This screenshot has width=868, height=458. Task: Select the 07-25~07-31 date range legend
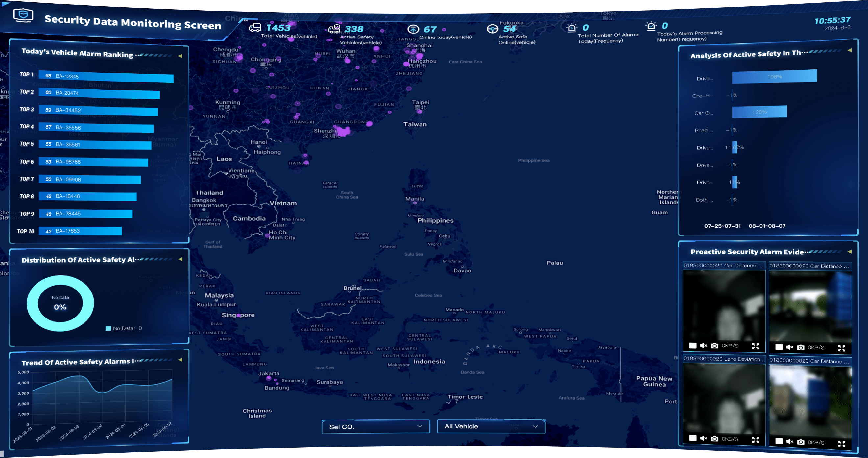(722, 226)
